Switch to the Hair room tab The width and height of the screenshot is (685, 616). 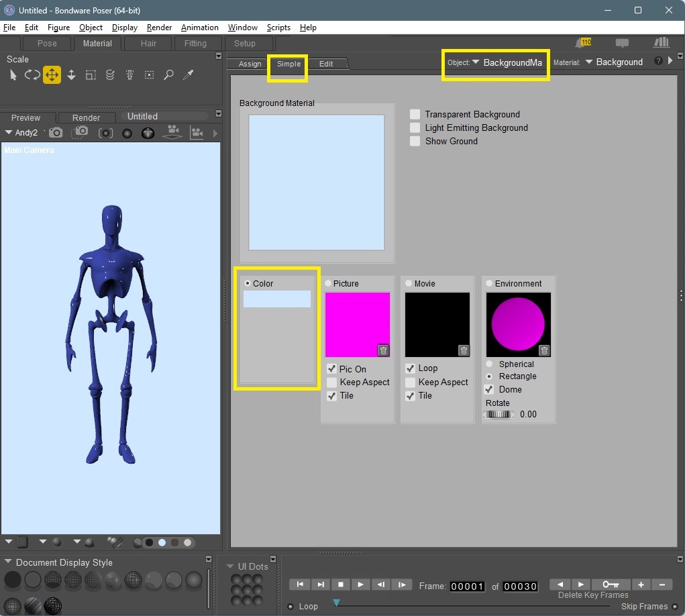click(x=148, y=44)
